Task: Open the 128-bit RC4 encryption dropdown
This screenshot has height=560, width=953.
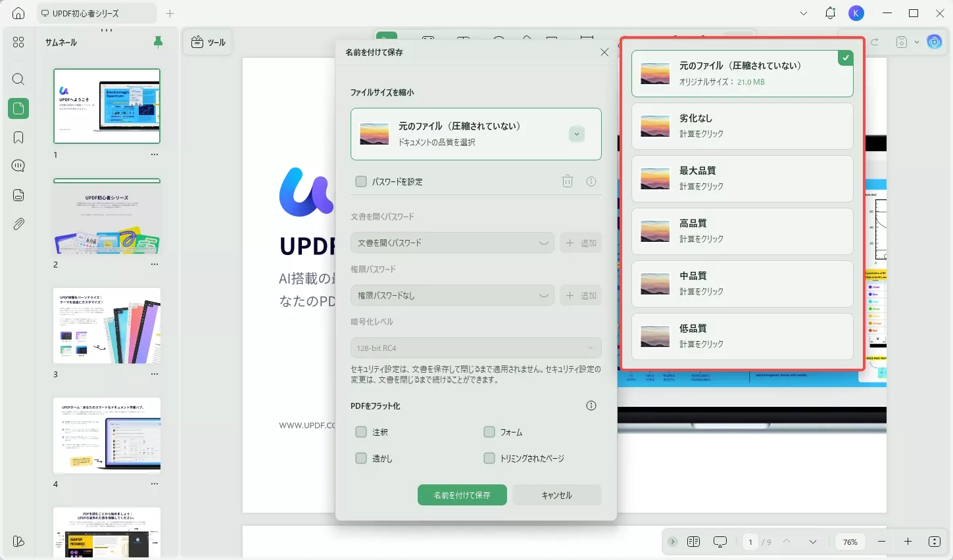Action: (476, 348)
